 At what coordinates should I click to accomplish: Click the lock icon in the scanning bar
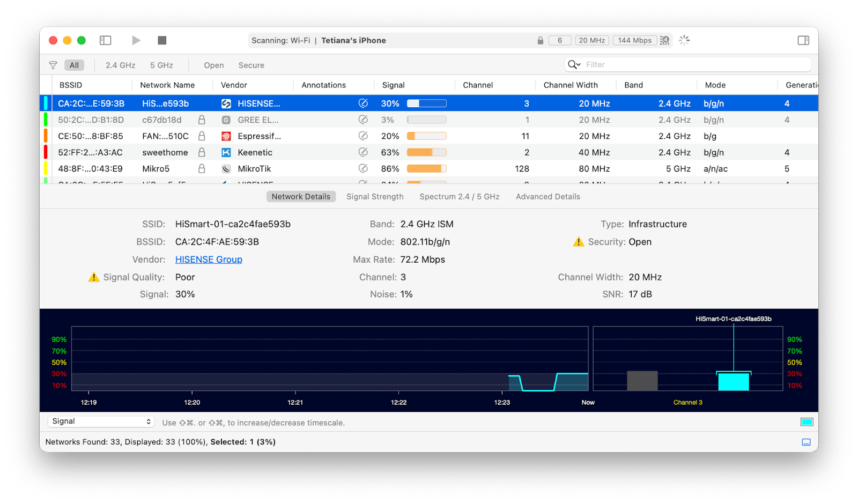(541, 40)
